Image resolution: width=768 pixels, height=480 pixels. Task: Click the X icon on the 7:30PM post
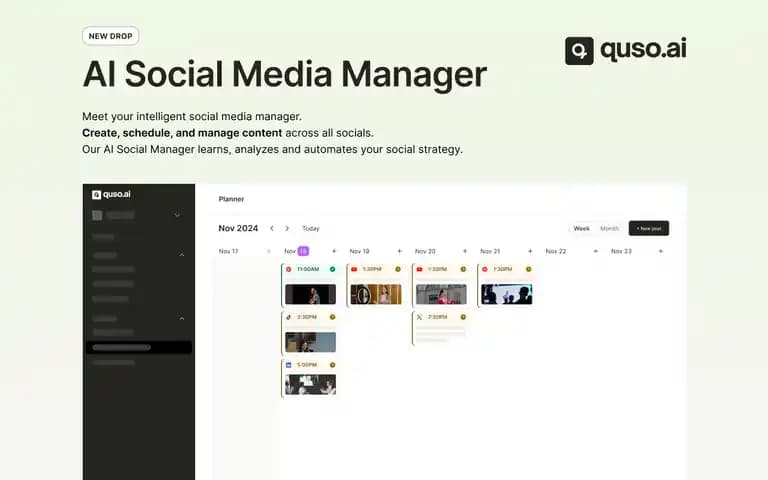click(419, 317)
